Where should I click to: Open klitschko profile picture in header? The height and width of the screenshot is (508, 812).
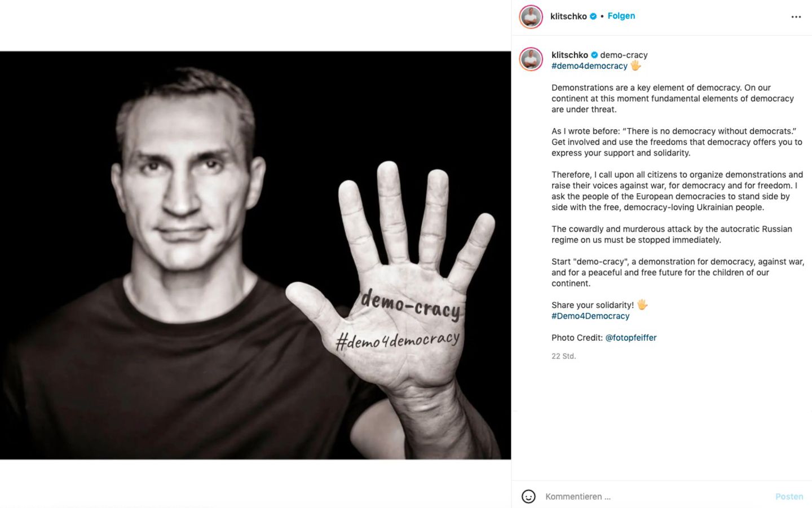[x=531, y=16]
